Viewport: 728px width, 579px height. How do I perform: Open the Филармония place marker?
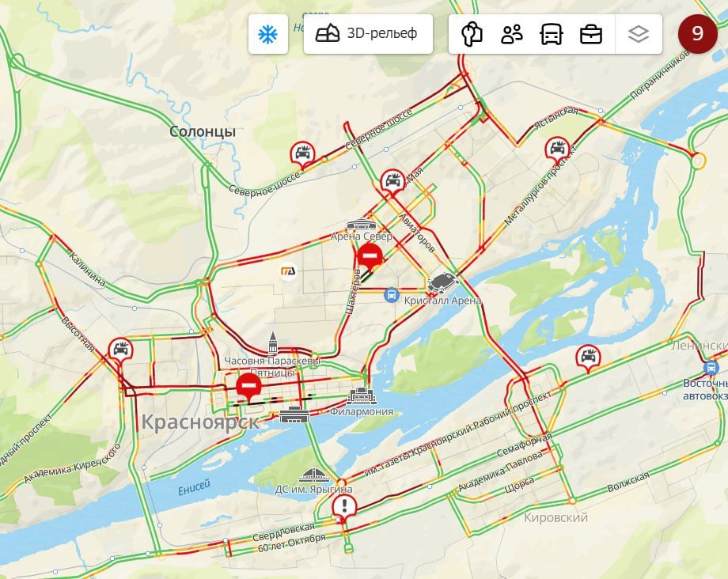click(x=362, y=395)
